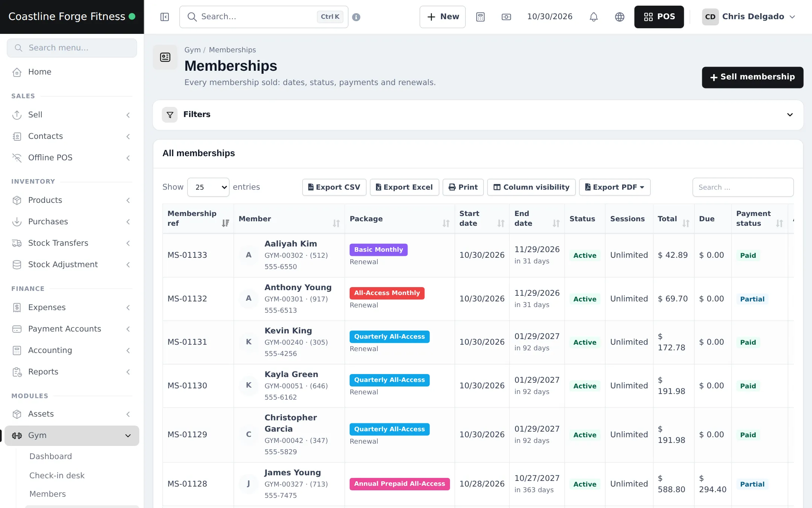Expand the Filters panel chevron
812x508 pixels.
coord(790,115)
